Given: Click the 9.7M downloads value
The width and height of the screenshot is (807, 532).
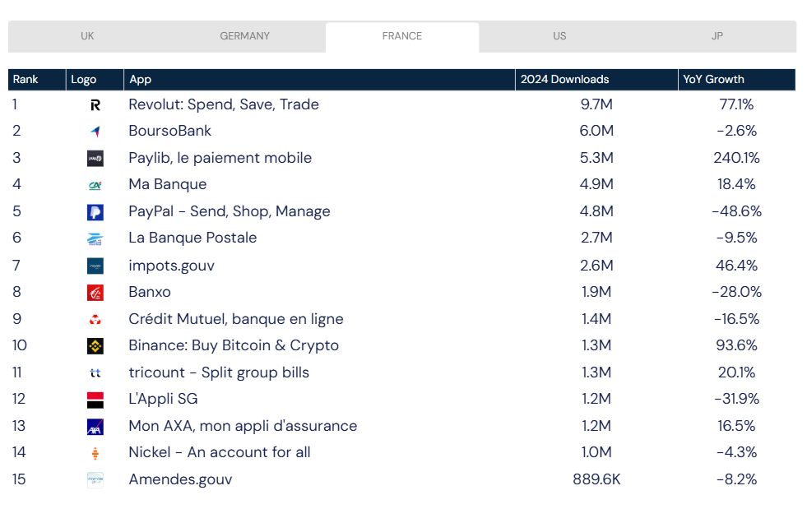Looking at the screenshot, I should pyautogui.click(x=596, y=104).
